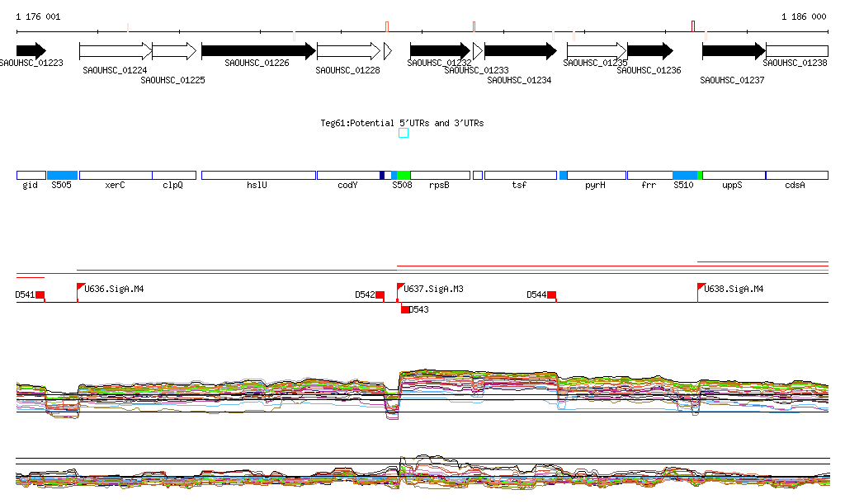This screenshot has height=504, width=845.
Task: Select the U637.SigA.M3 promoter flag
Action: coord(400,287)
